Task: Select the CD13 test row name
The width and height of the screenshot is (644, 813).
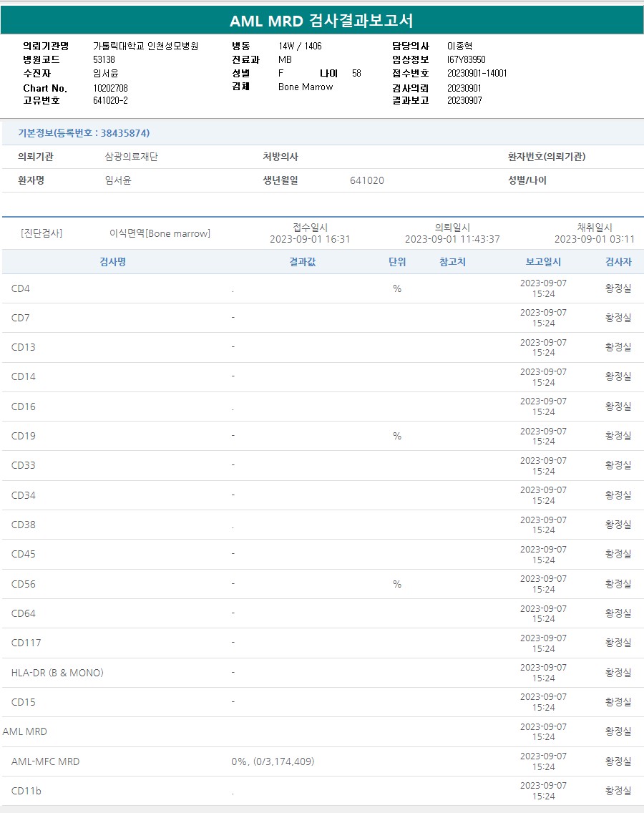Action: pos(24,347)
